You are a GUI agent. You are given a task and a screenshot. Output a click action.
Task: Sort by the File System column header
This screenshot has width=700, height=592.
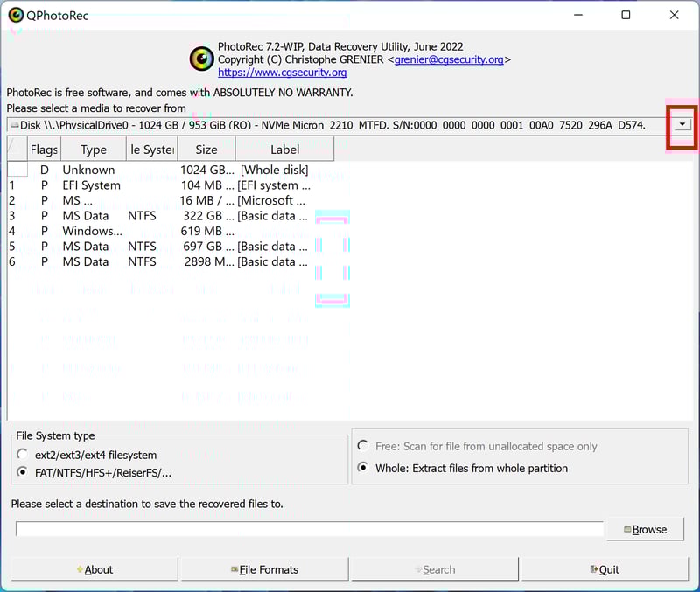pyautogui.click(x=152, y=150)
